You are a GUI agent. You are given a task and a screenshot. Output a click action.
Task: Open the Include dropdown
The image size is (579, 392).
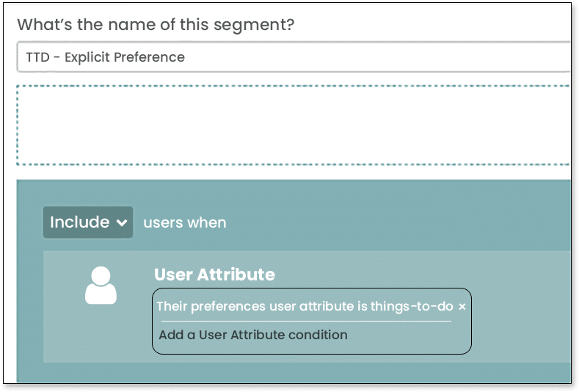click(88, 222)
